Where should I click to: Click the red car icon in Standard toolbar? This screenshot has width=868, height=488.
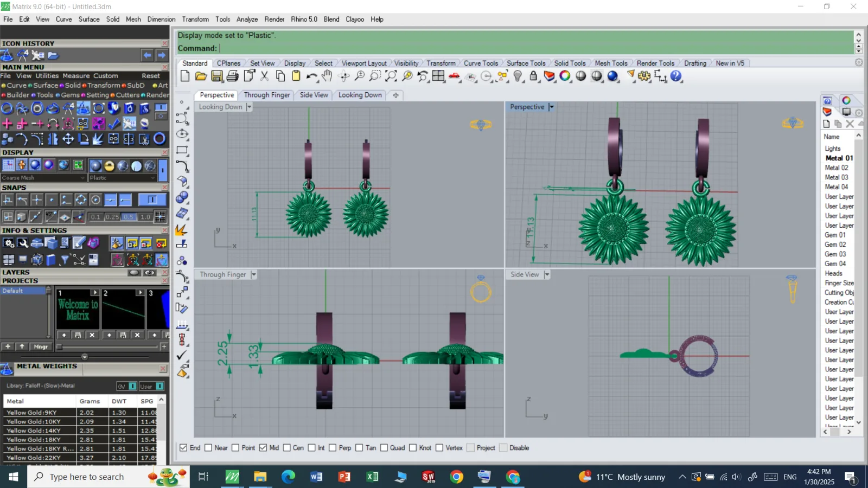coord(455,76)
